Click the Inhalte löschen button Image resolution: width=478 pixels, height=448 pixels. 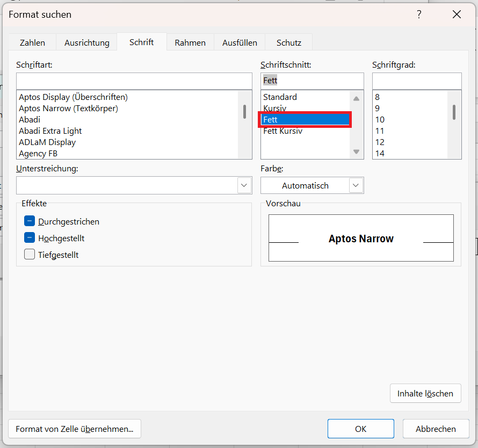[425, 393]
